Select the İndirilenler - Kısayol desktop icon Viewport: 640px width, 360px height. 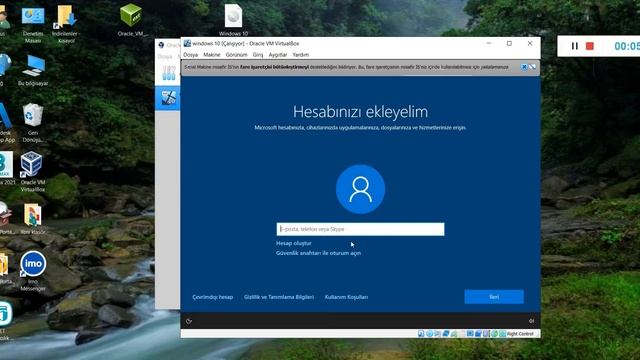pyautogui.click(x=66, y=24)
